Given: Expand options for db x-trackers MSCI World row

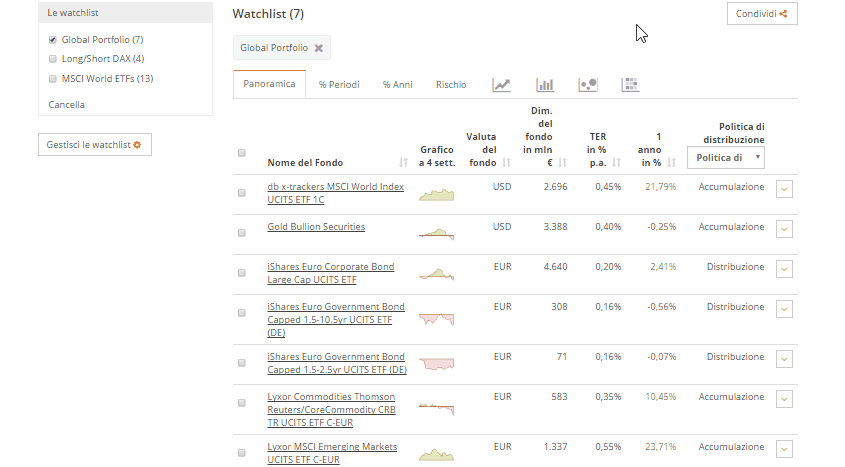Looking at the screenshot, I should point(784,189).
